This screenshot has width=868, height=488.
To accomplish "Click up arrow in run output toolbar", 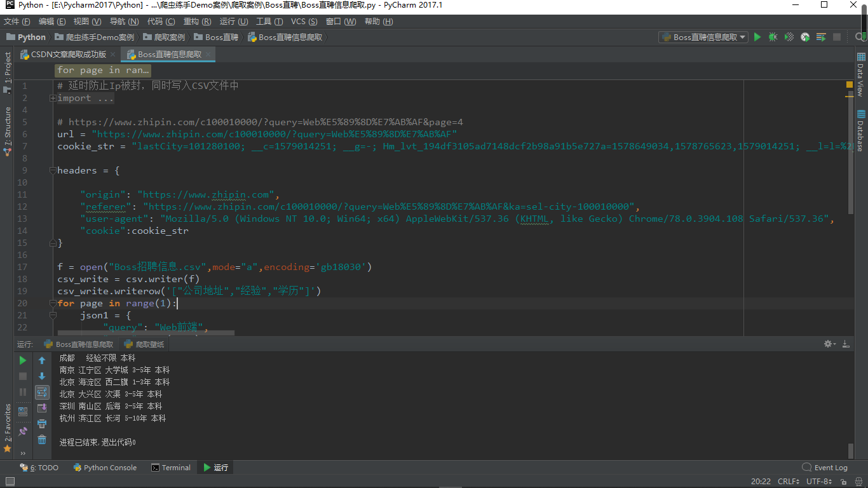I will tap(42, 360).
